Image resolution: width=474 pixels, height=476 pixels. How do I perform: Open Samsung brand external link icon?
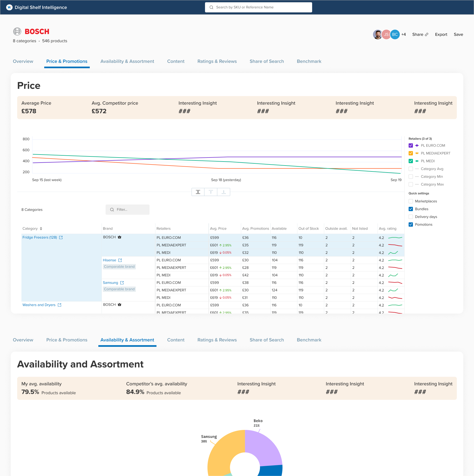(122, 283)
